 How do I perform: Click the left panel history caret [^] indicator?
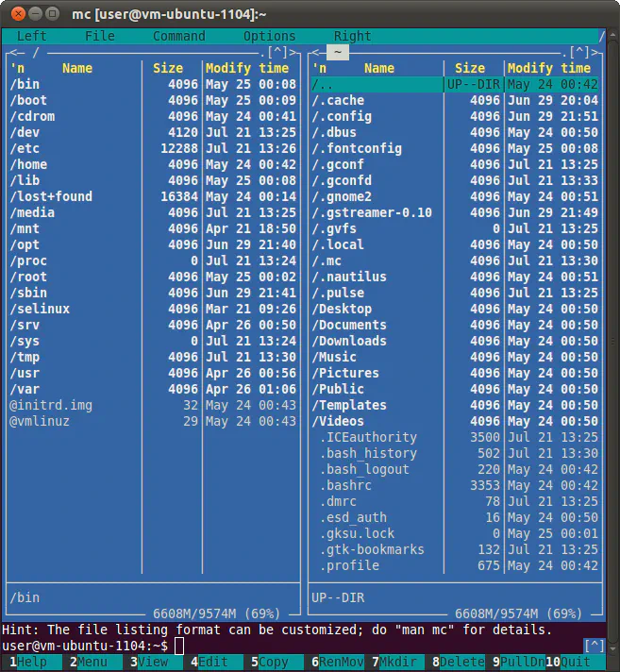(x=277, y=53)
